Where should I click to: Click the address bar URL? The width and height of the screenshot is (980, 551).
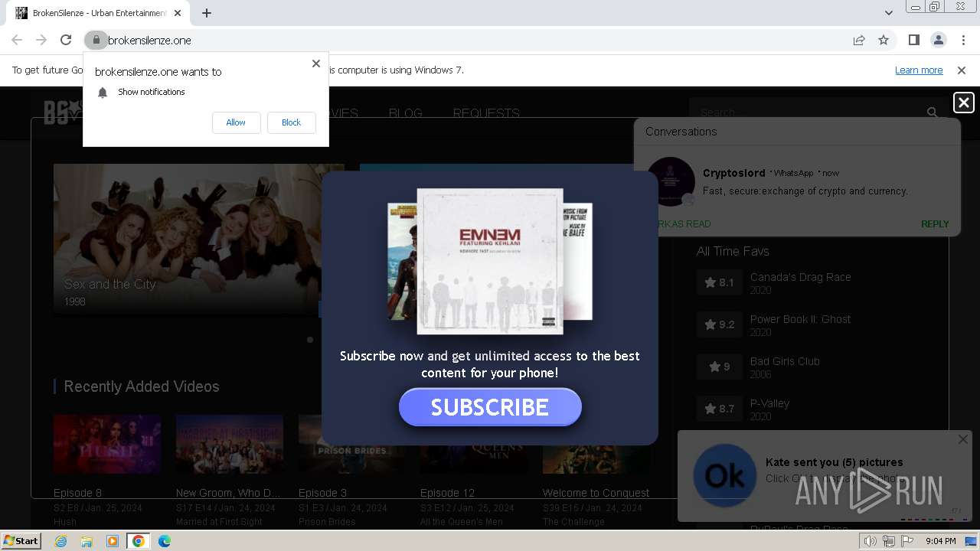pos(149,40)
